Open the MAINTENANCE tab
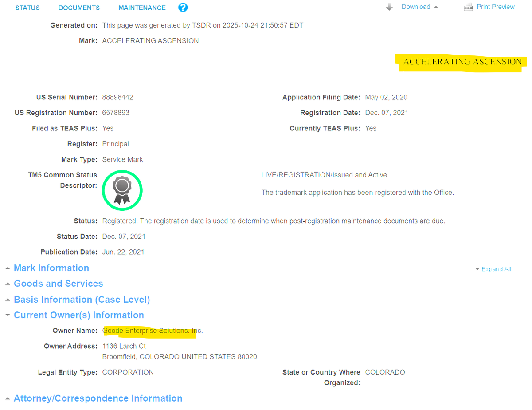Viewport: 532px width, 410px height. coord(142,8)
